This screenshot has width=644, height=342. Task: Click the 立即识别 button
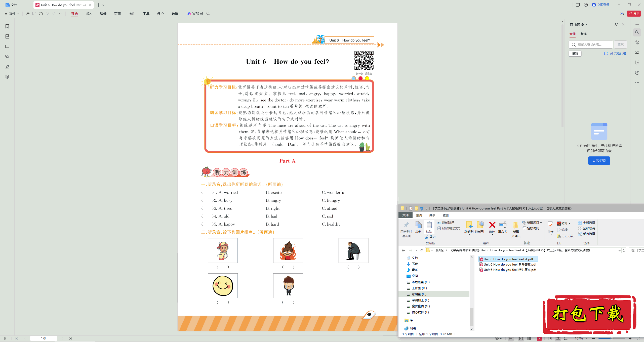(599, 161)
